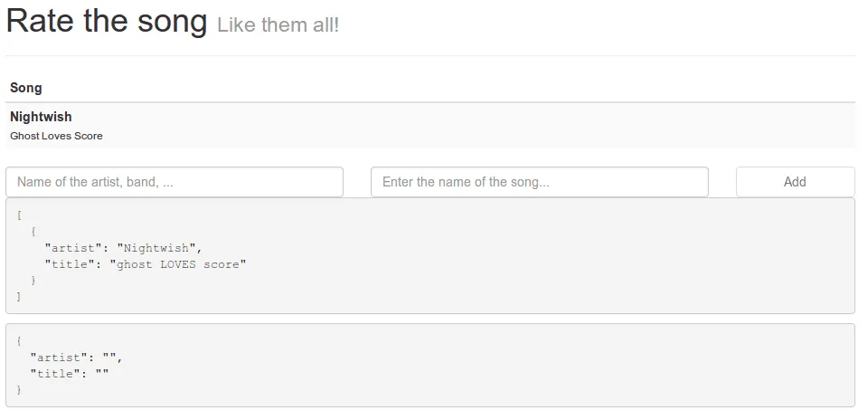
Task: Click the opening brace of lower JSON block
Action: point(19,340)
